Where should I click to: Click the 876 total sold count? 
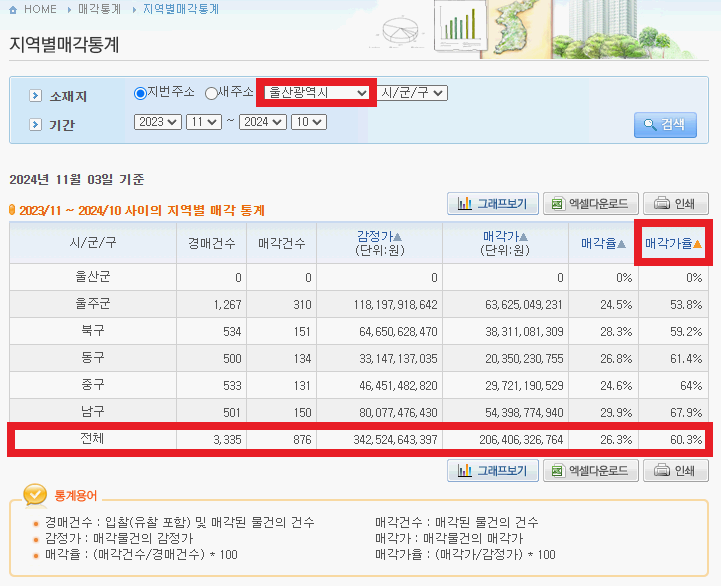[x=302, y=440]
